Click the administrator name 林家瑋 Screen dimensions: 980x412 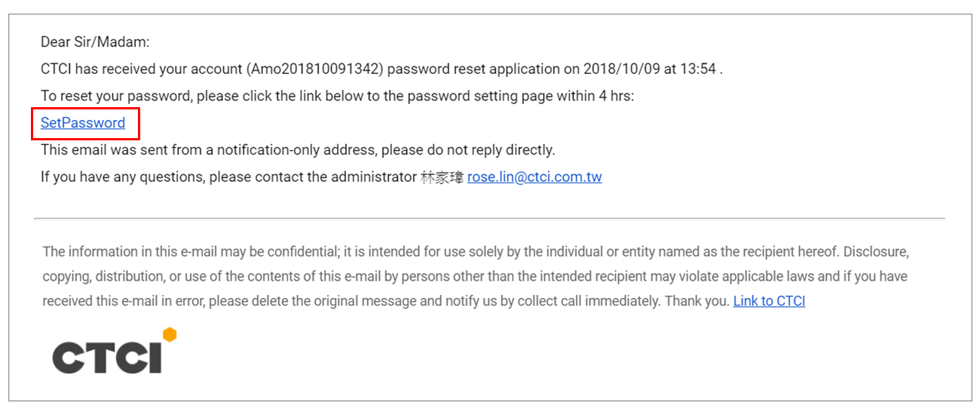point(441,177)
